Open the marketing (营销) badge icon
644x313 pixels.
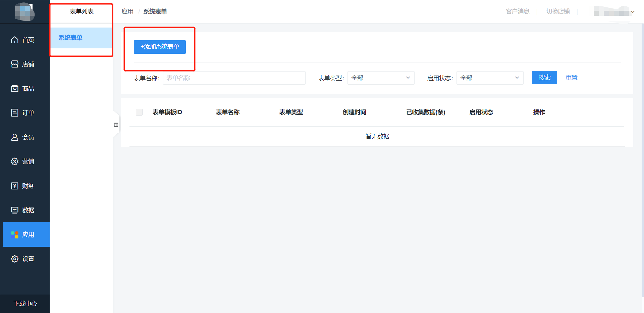coord(15,162)
